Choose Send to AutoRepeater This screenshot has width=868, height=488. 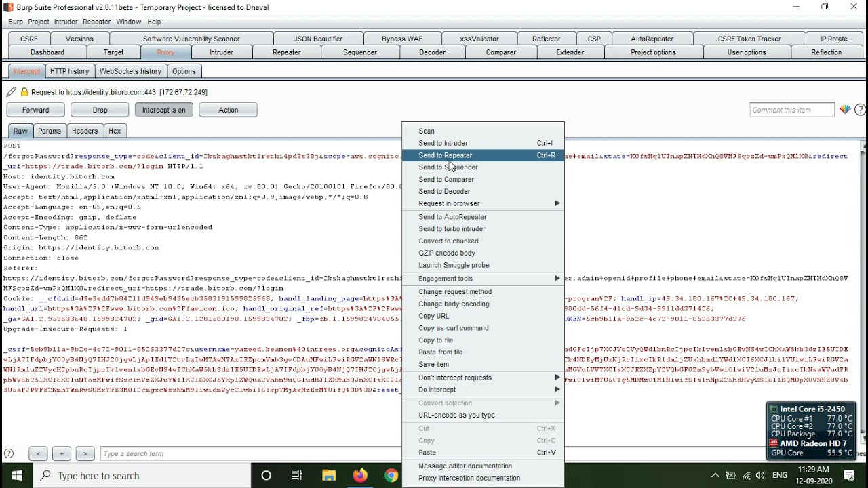tap(483, 217)
